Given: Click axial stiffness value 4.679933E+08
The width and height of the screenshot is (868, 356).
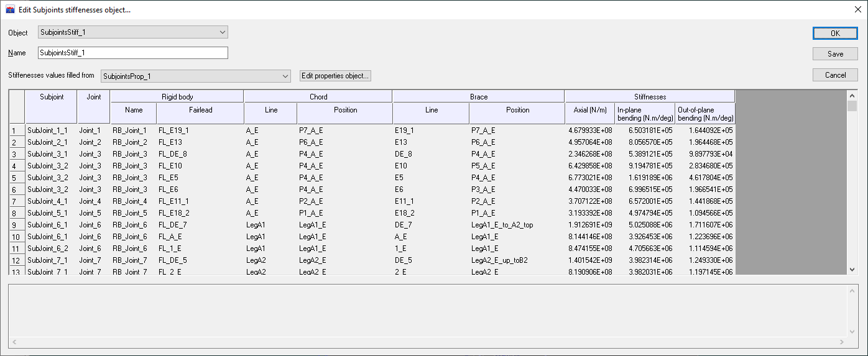Looking at the screenshot, I should pos(589,130).
